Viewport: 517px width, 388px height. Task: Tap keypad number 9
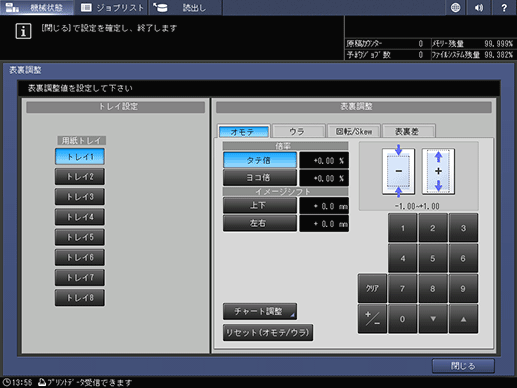pyautogui.click(x=463, y=288)
